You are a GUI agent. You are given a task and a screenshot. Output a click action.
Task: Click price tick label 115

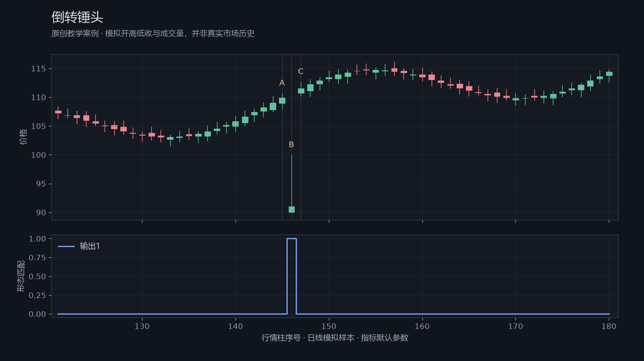tap(39, 68)
